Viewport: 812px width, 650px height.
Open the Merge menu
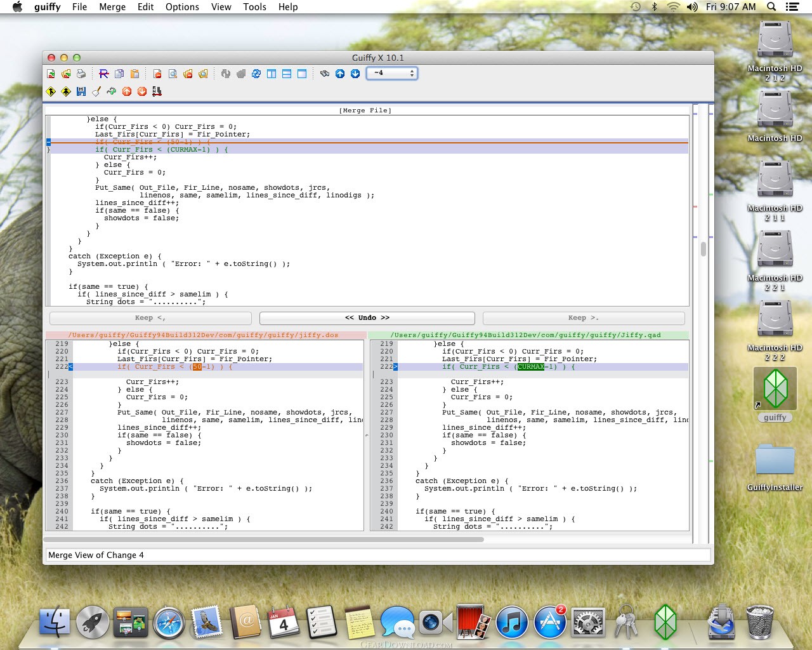112,6
